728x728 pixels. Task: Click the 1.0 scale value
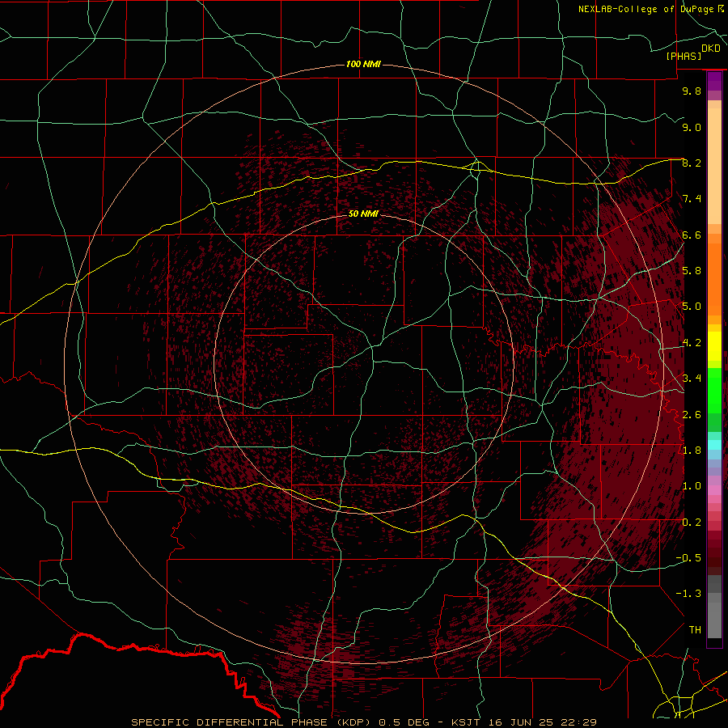692,486
